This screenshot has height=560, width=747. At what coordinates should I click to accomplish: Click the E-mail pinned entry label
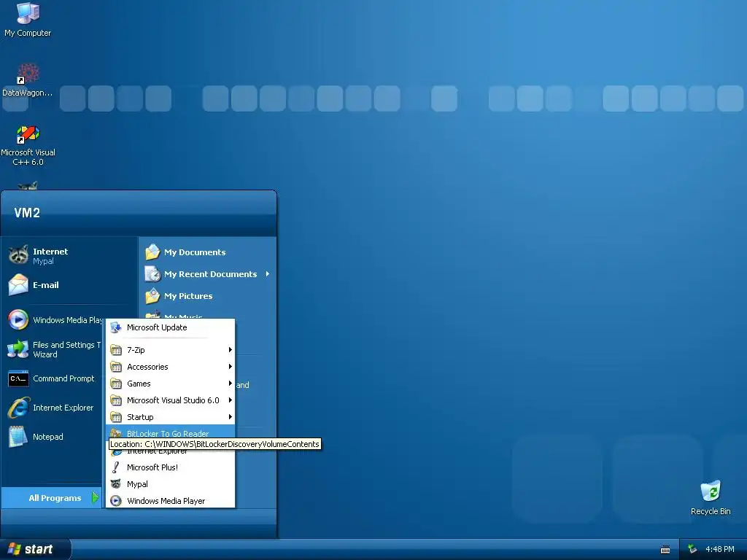(46, 285)
